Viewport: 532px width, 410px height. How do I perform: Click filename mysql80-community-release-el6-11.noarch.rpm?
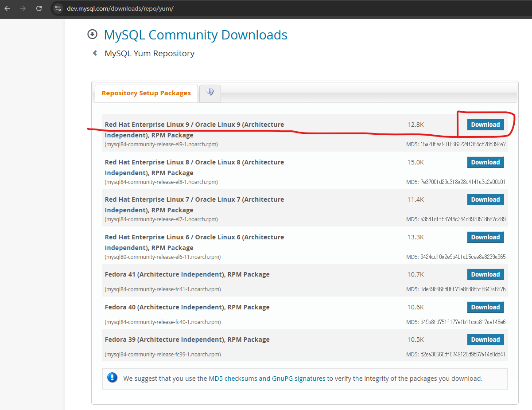click(x=163, y=257)
